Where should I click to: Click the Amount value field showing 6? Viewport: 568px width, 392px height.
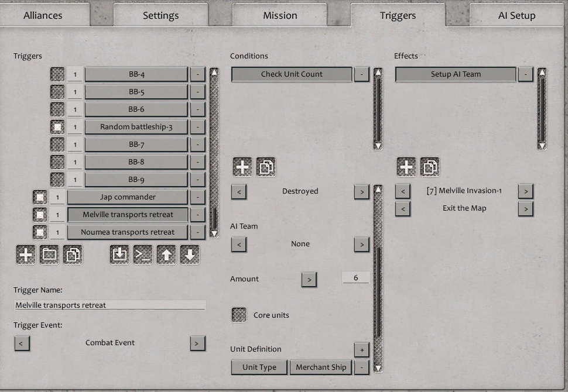click(x=355, y=278)
